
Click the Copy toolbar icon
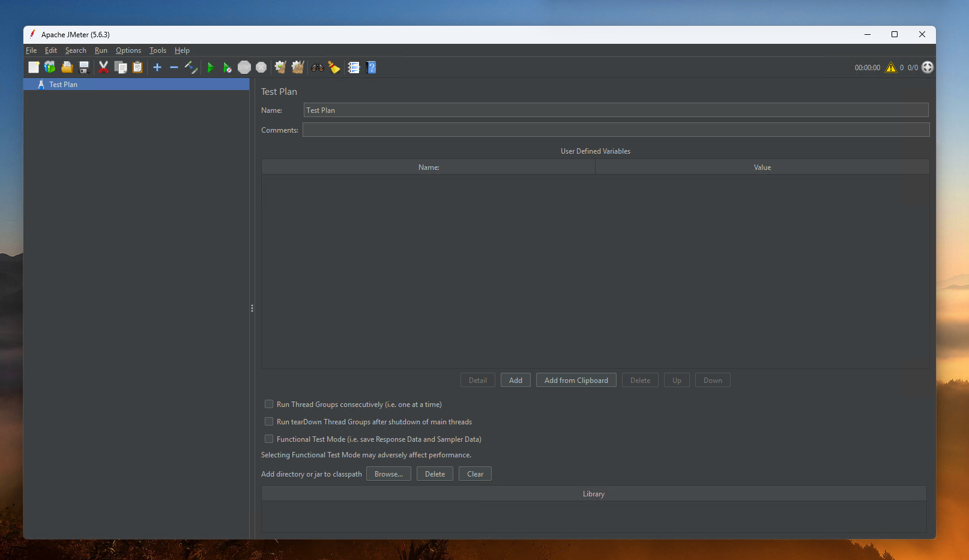(x=121, y=67)
